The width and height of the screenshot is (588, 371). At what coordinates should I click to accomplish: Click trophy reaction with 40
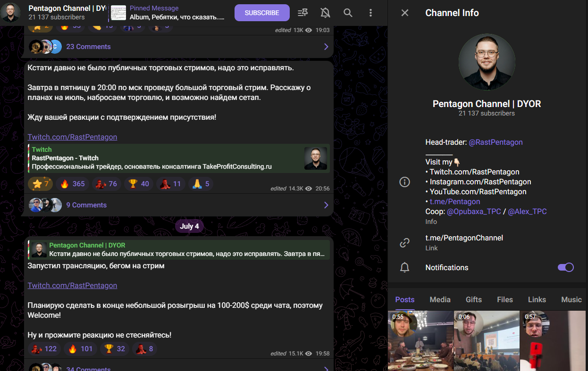[139, 184]
